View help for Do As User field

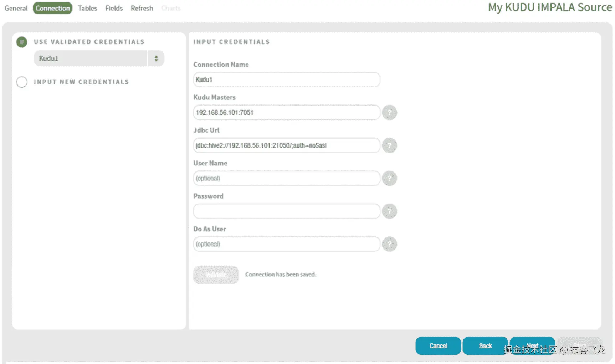[x=389, y=244]
